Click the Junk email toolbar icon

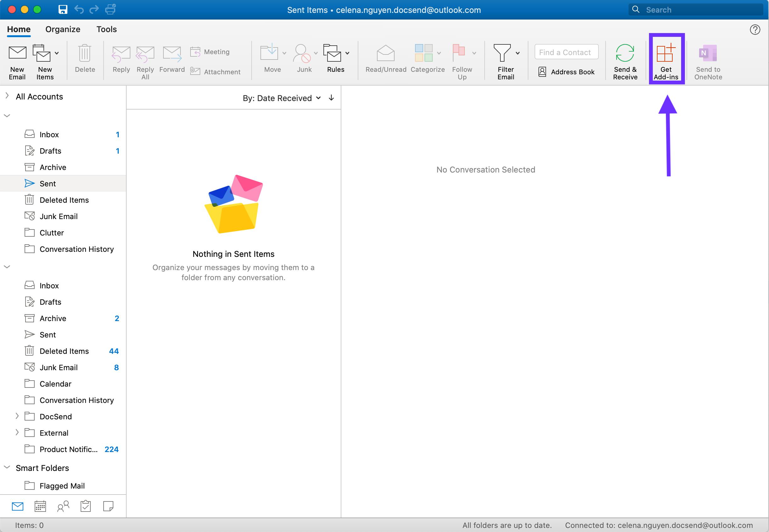(303, 59)
